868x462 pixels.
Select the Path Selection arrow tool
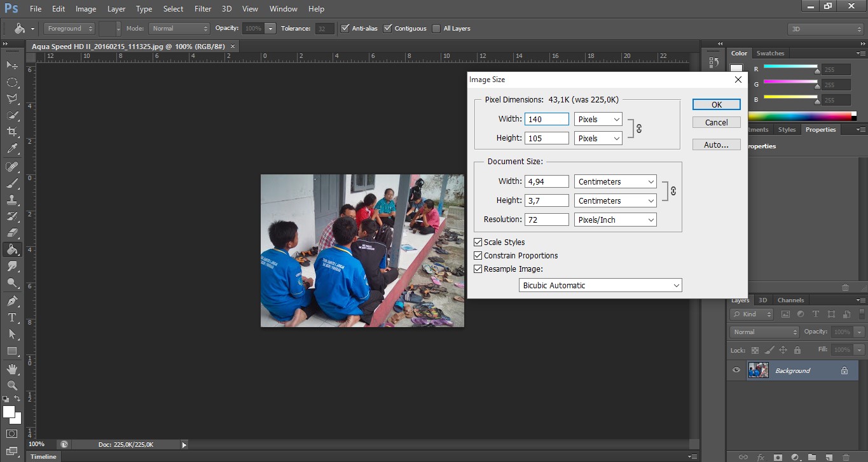click(x=12, y=334)
